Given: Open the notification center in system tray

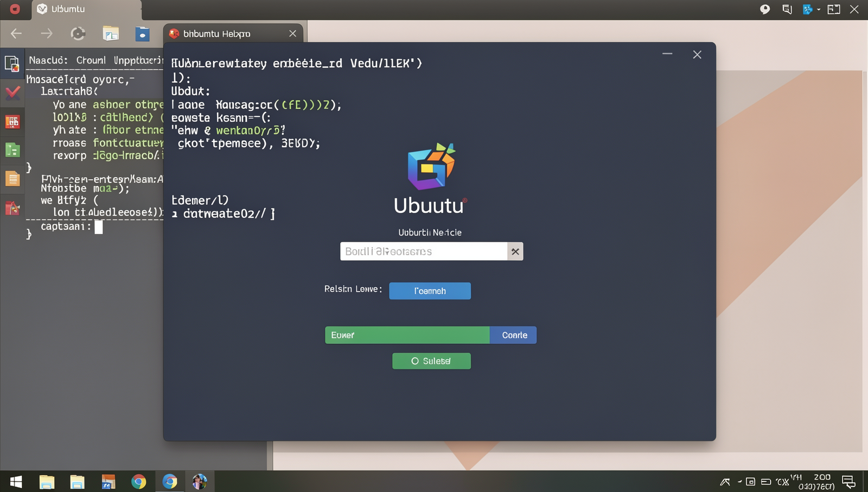Looking at the screenshot, I should (848, 482).
